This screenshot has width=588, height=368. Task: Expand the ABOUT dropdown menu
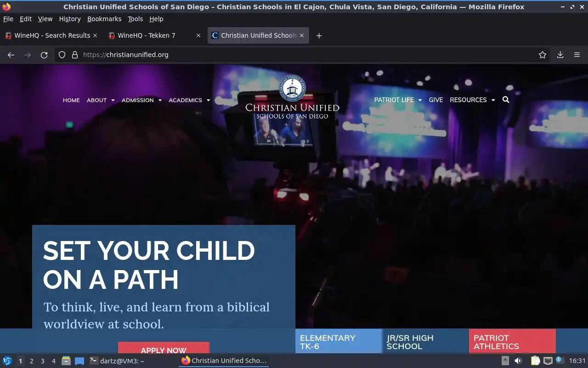[101, 100]
